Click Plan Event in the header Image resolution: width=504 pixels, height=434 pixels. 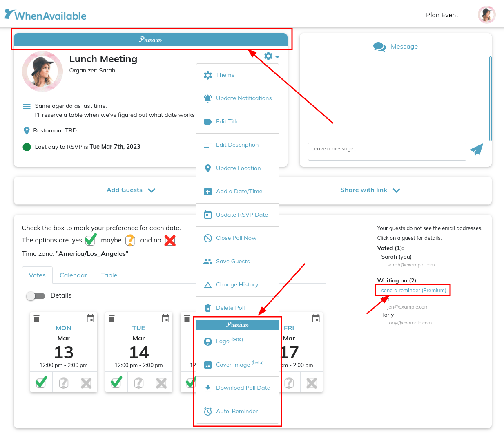coord(442,15)
